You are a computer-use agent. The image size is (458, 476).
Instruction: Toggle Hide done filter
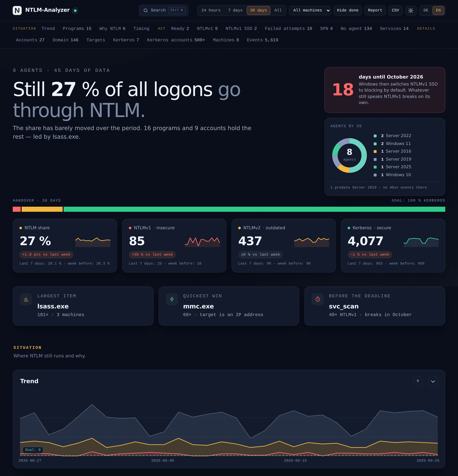(348, 10)
